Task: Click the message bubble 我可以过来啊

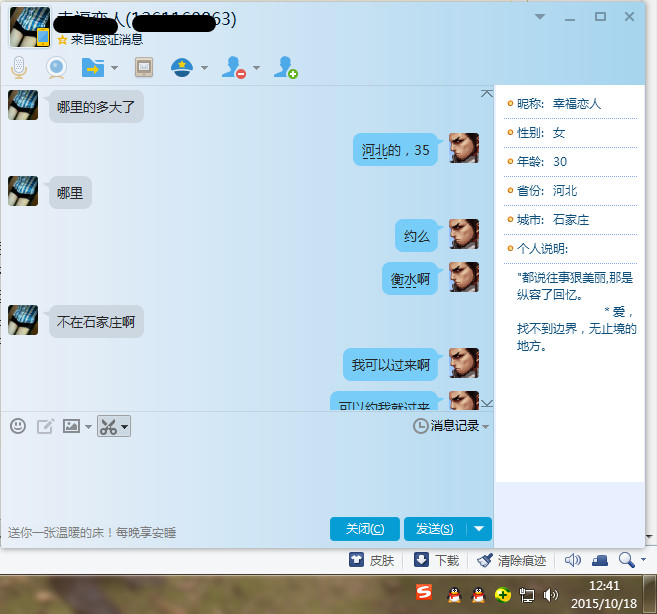Action: [391, 365]
